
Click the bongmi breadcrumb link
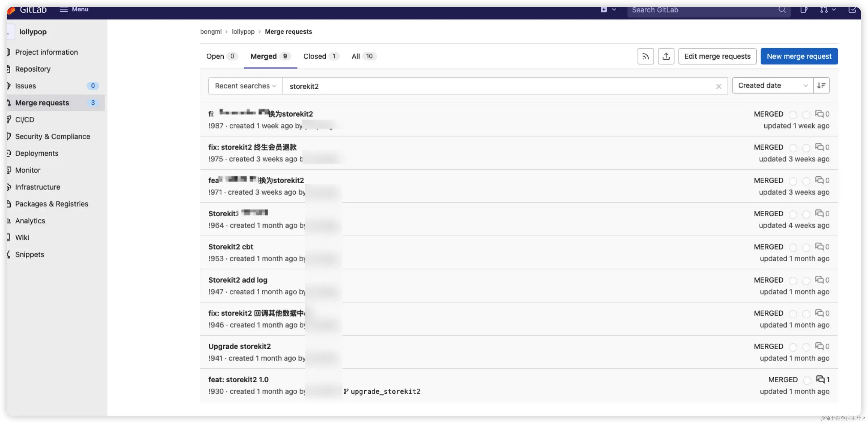click(211, 32)
